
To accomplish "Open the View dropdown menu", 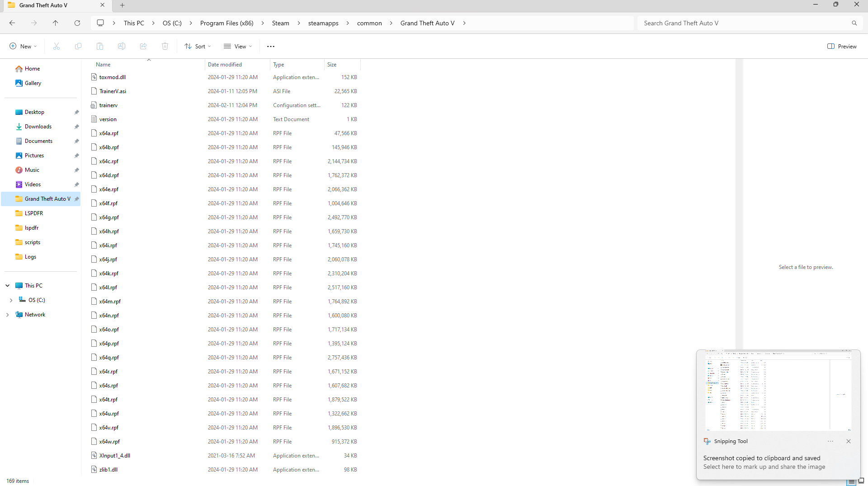I will click(x=238, y=46).
